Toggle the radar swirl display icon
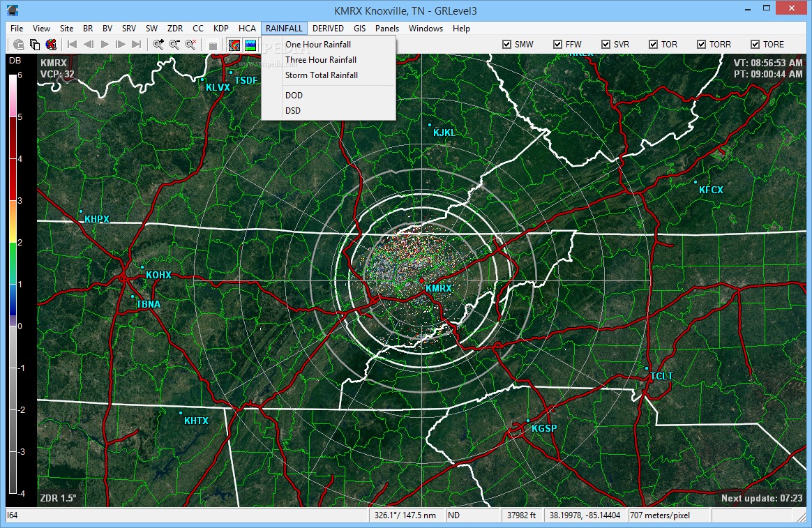The image size is (812, 528). (234, 45)
